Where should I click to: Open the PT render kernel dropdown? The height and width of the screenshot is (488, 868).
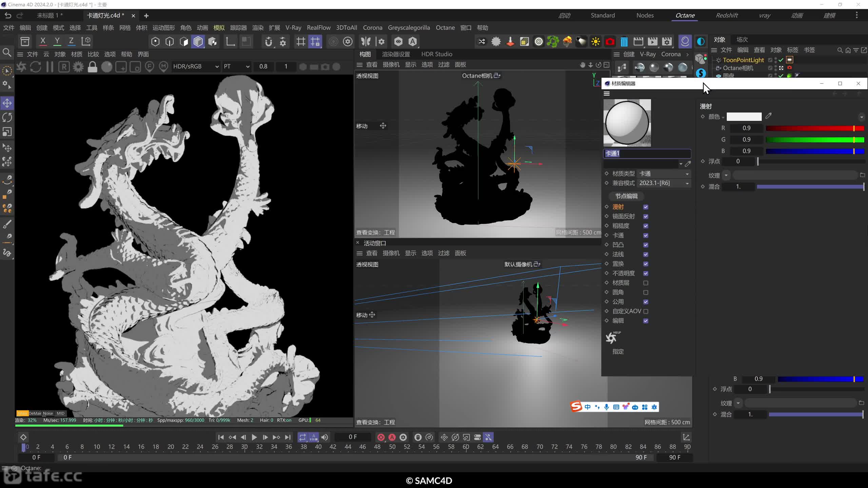pos(236,66)
